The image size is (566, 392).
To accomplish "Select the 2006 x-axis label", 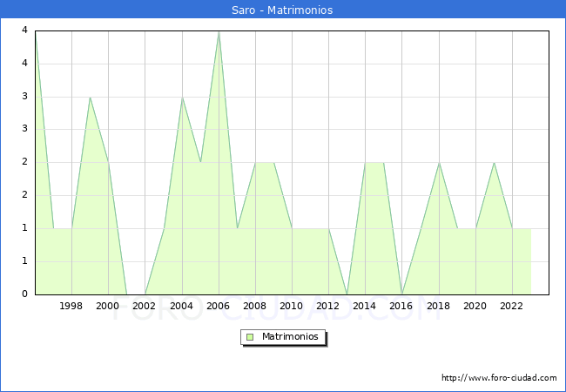I will 218,306.
